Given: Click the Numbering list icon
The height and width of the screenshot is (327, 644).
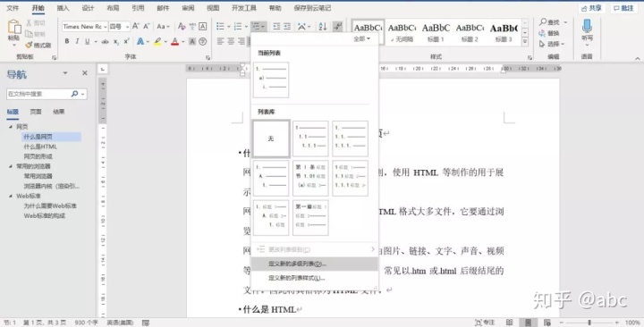Looking at the screenshot, I should tap(238, 26).
